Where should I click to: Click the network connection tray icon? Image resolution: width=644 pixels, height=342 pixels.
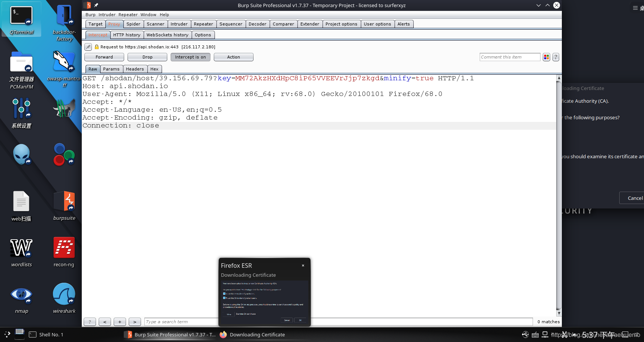545,334
